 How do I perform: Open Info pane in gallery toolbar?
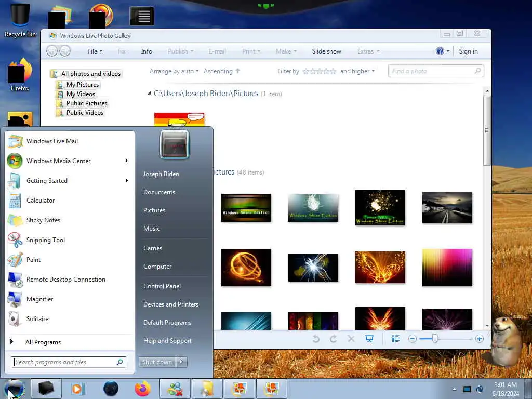pos(147,51)
